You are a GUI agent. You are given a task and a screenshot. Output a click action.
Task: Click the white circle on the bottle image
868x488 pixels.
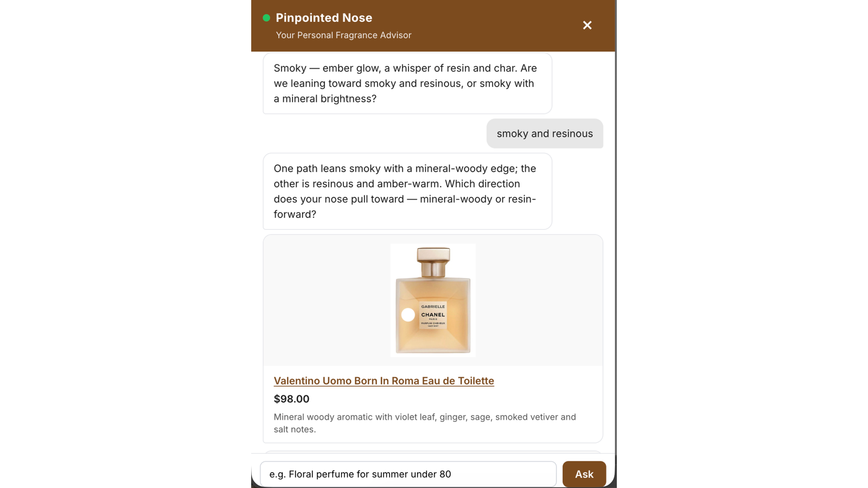[x=408, y=315]
